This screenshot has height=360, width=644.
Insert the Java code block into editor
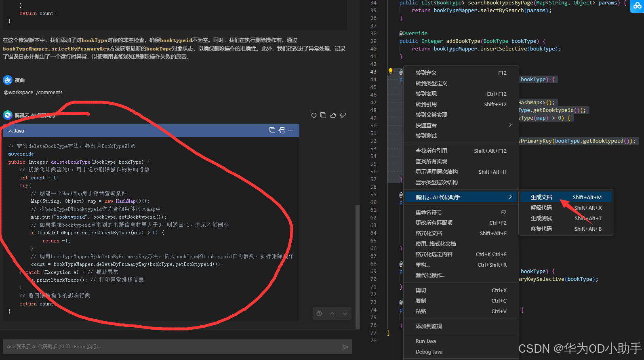[x=282, y=130]
